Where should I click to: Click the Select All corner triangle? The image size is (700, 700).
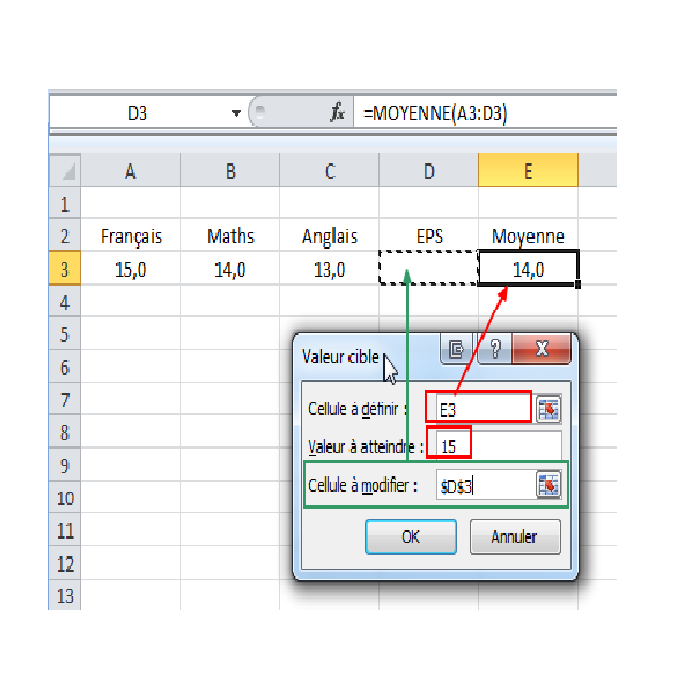point(64,171)
